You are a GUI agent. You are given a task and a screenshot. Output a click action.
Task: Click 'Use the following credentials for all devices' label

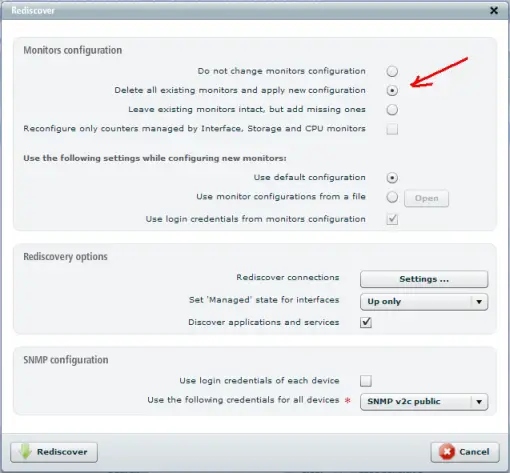[243, 400]
